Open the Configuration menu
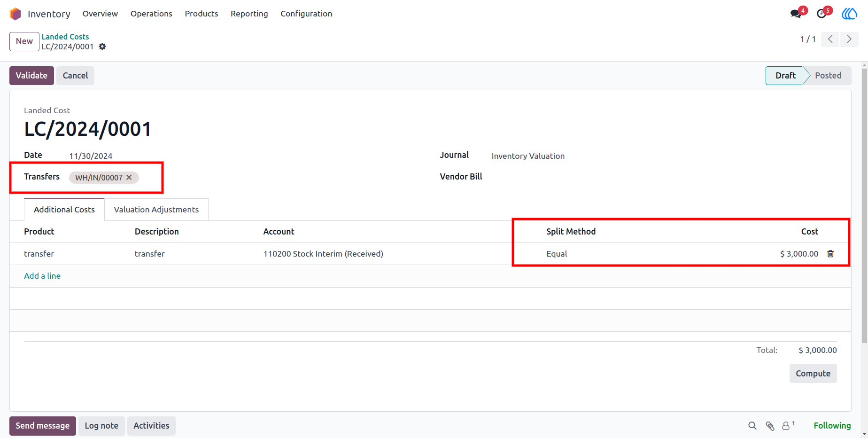The image size is (868, 438). coord(306,14)
